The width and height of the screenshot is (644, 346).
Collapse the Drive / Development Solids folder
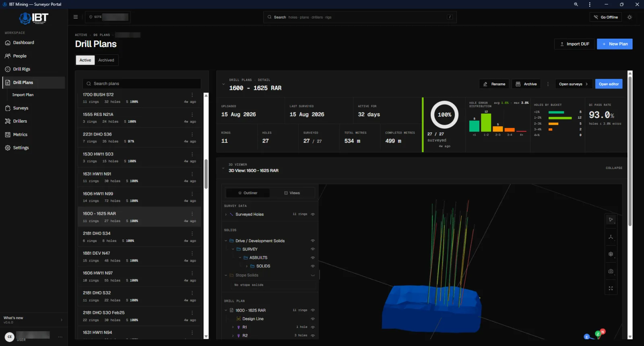(226, 241)
